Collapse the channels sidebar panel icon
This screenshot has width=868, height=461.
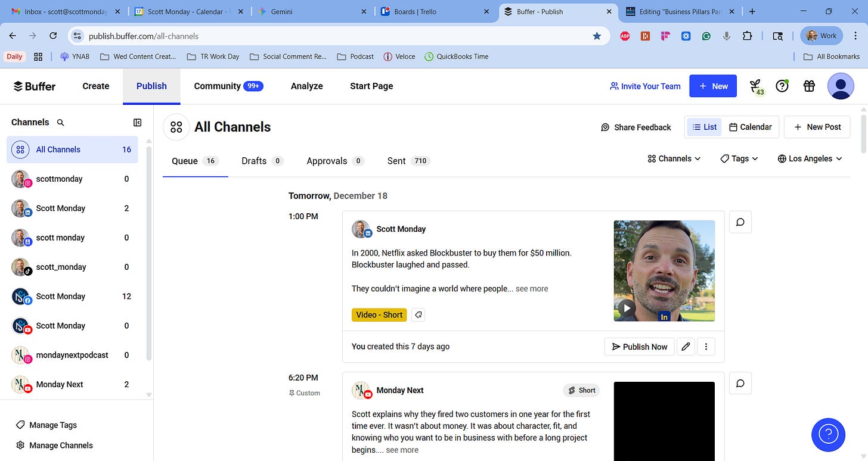[x=138, y=123]
